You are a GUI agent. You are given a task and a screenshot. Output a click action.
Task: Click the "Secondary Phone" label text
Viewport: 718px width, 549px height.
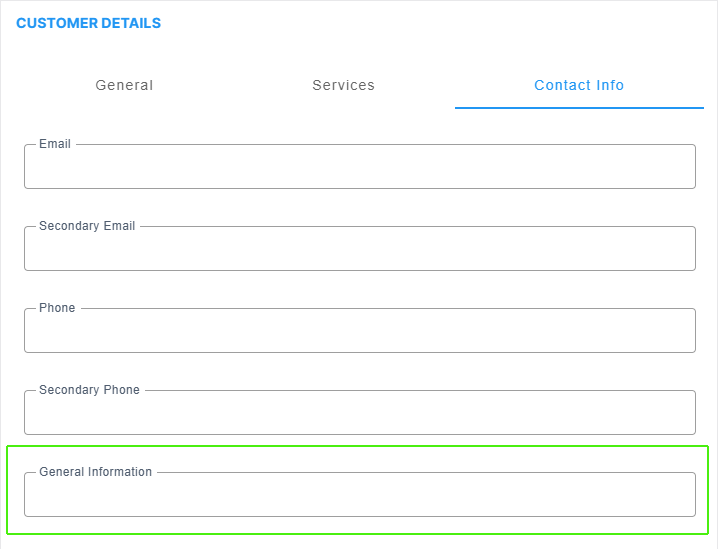(89, 390)
